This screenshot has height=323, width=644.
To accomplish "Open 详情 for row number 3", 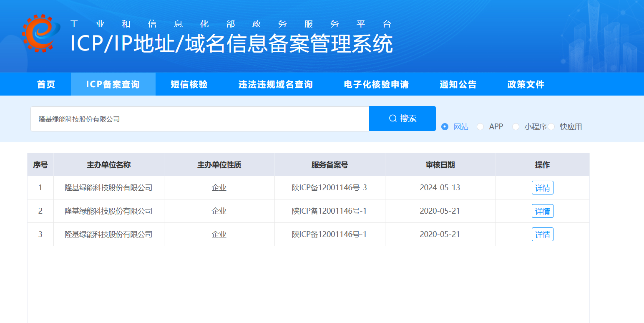I will click(542, 235).
